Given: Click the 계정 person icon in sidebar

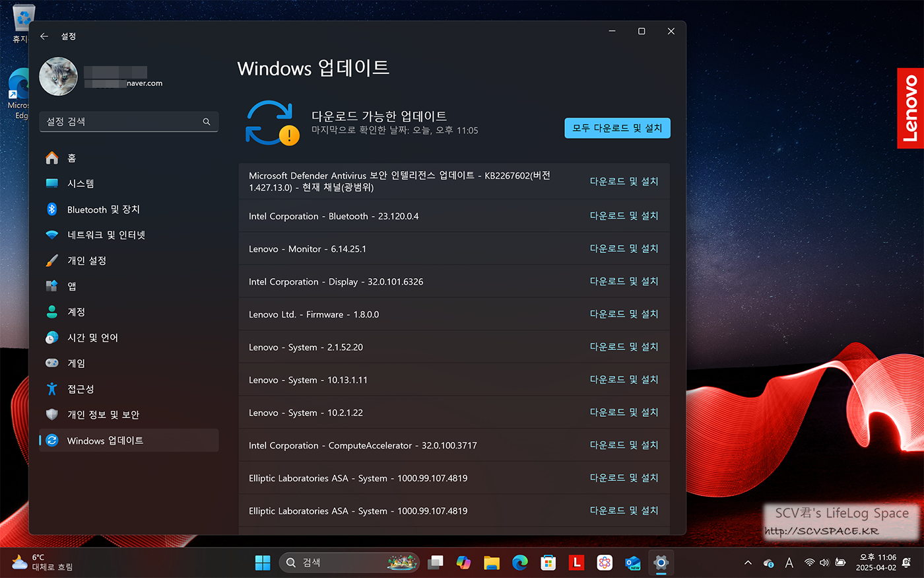Looking at the screenshot, I should click(52, 312).
